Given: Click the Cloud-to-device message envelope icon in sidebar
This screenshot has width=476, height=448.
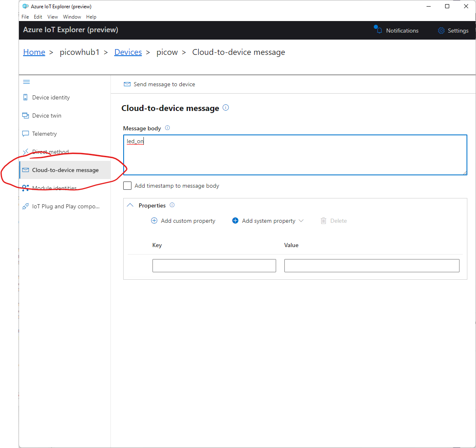Looking at the screenshot, I should (x=26, y=170).
